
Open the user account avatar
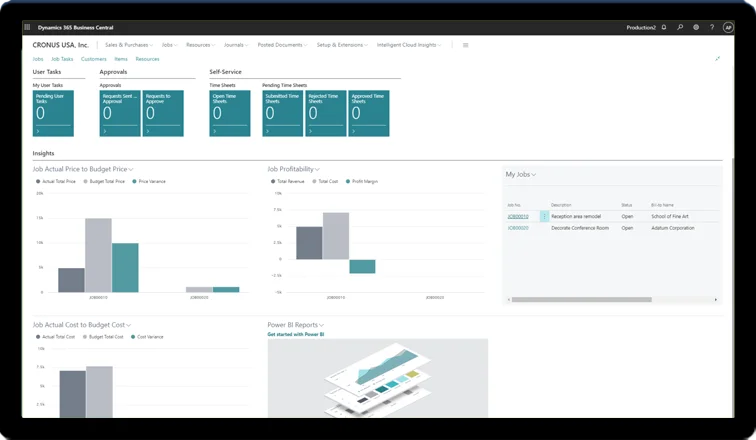(x=727, y=27)
